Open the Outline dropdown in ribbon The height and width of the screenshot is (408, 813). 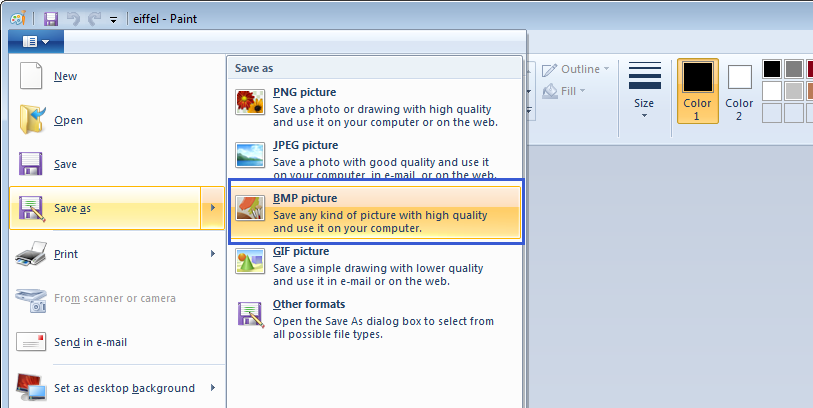click(x=576, y=69)
